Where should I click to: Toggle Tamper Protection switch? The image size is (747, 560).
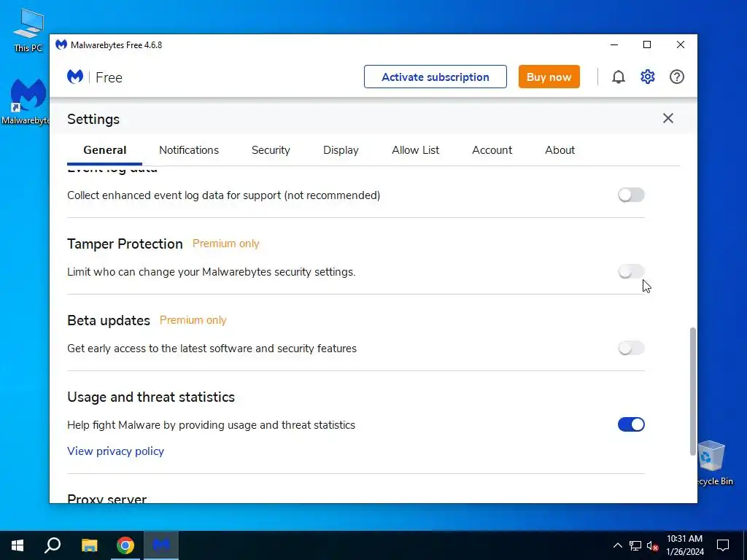point(631,271)
